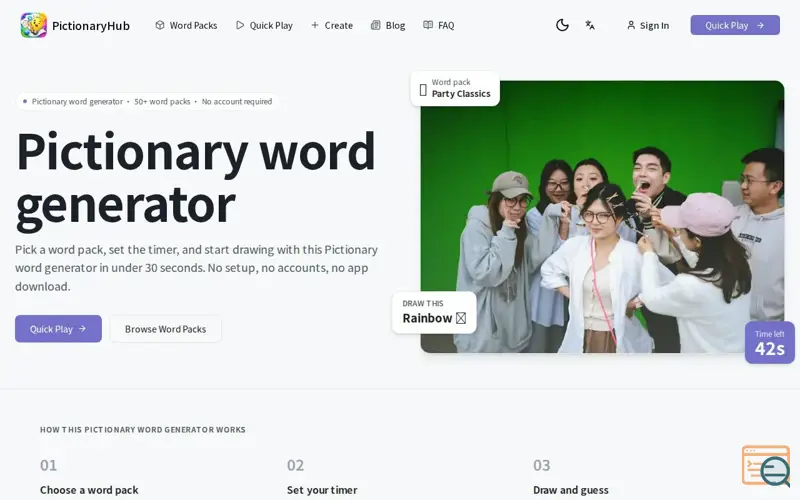This screenshot has height=500, width=800.
Task: Click the "50+ word packs" badge text
Action: tap(162, 102)
